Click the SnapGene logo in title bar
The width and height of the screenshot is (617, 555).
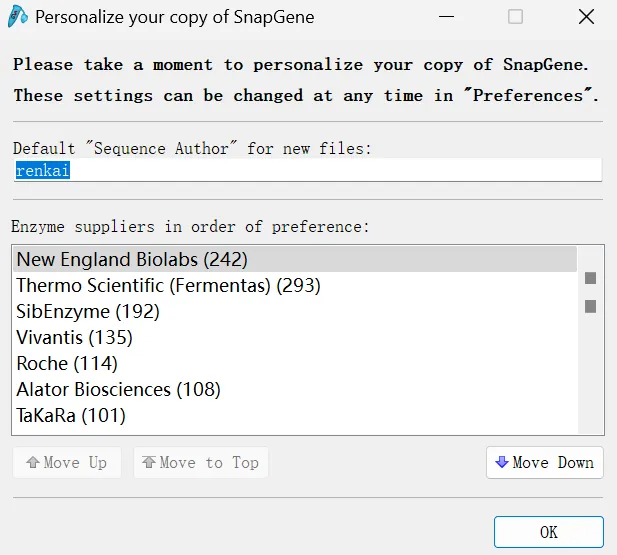tap(17, 17)
